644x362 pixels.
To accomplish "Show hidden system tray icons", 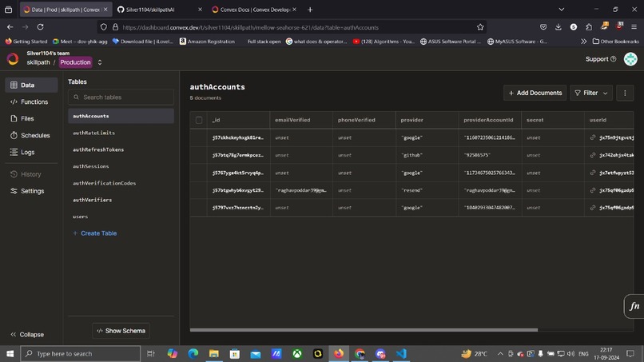I will coord(500,354).
